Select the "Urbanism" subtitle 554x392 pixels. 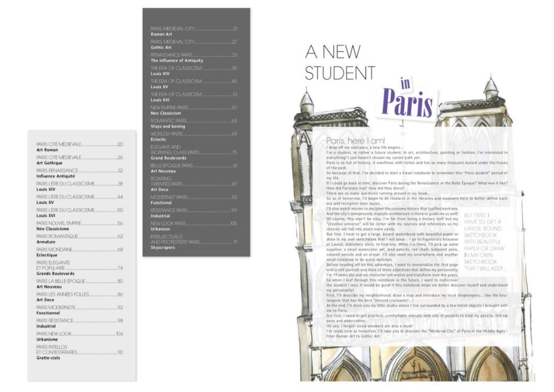click(x=161, y=229)
